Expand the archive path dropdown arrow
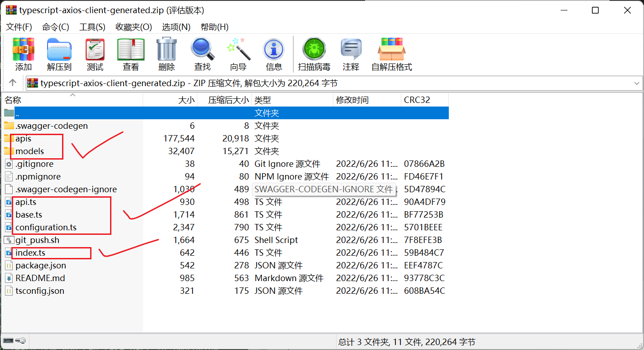Screen dimensions: 644x350 point(637,83)
